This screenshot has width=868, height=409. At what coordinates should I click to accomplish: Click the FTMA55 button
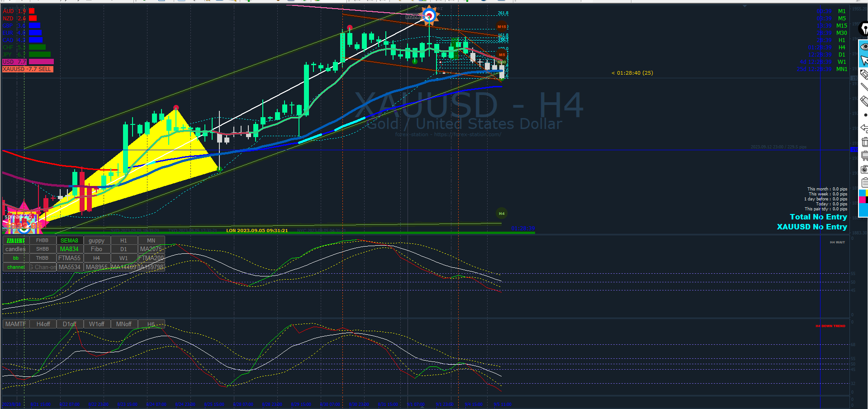click(x=70, y=258)
